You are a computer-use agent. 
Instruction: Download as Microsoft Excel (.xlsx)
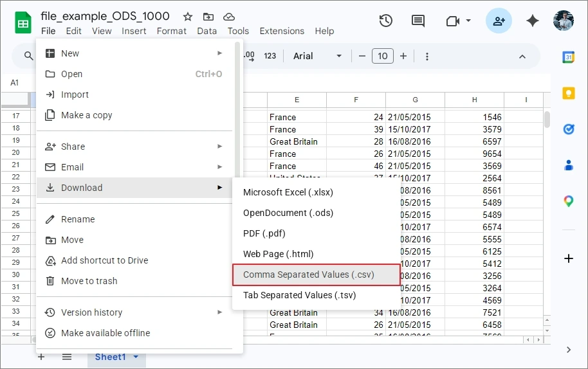coord(316,193)
